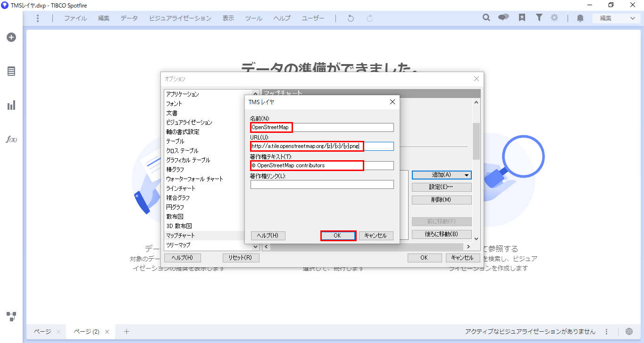The height and width of the screenshot is (343, 644).
Task: Open the ユーザー menu
Action: (313, 18)
